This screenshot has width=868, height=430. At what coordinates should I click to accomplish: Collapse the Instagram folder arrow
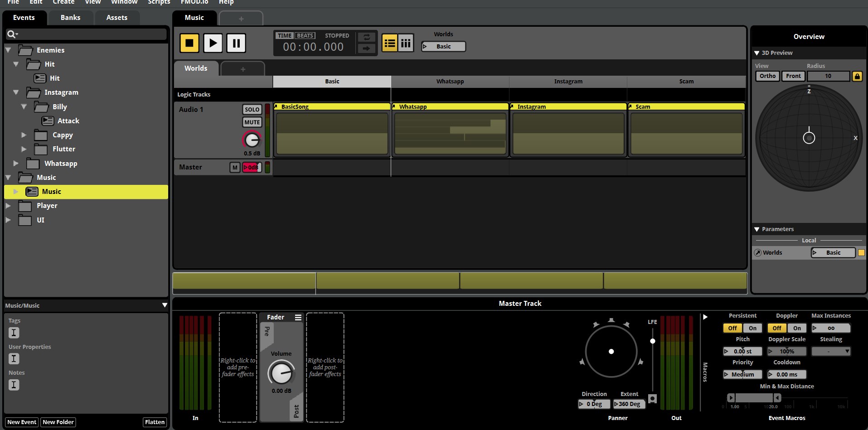[x=16, y=92]
